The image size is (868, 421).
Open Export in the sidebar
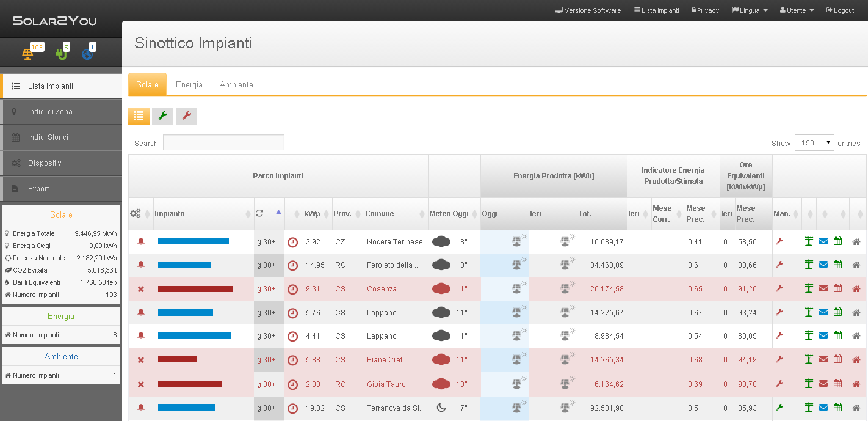pos(61,189)
